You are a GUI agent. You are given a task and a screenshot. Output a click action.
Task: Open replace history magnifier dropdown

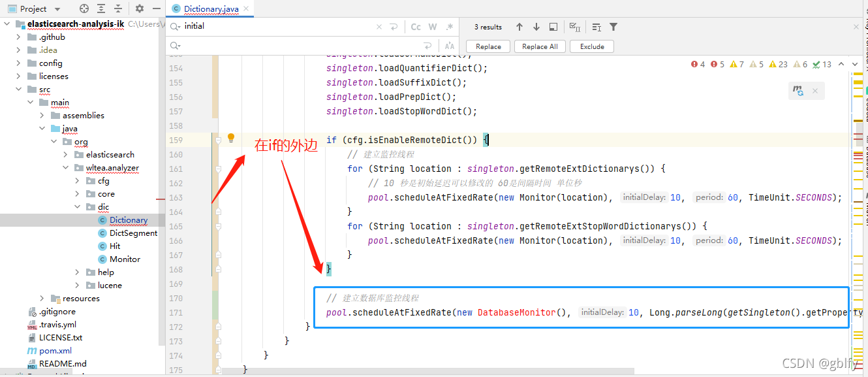click(x=175, y=46)
